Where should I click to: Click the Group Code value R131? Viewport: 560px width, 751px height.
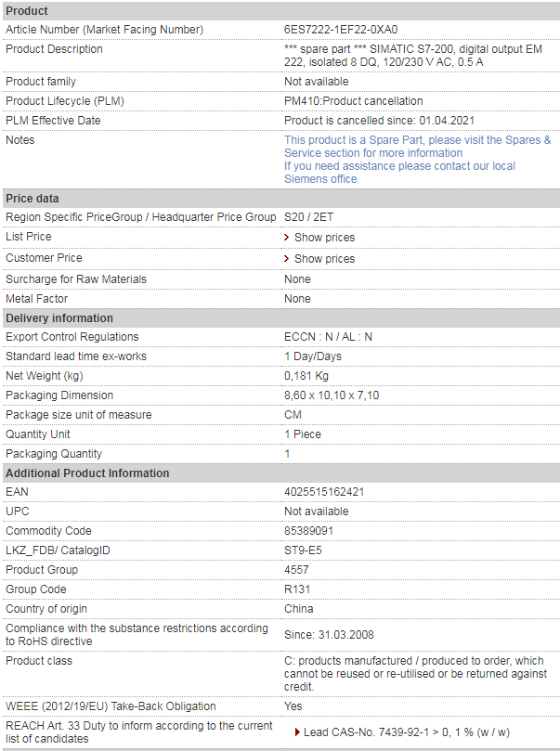coord(297,589)
